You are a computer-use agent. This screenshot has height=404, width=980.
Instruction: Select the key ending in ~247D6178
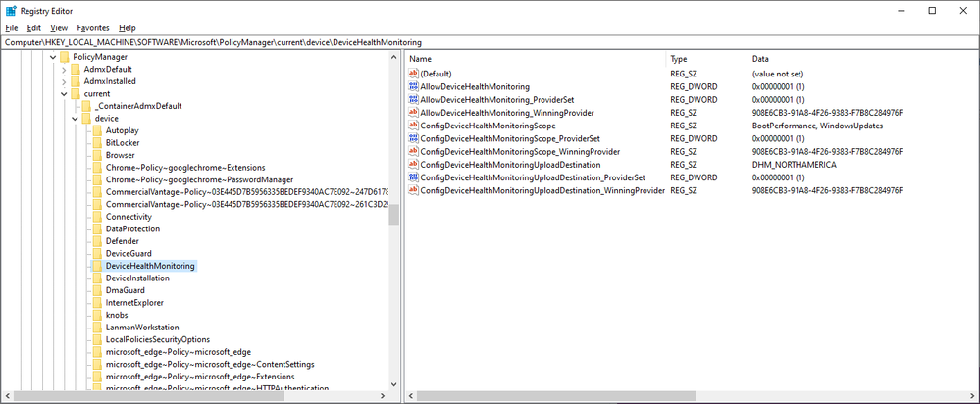tap(247, 192)
